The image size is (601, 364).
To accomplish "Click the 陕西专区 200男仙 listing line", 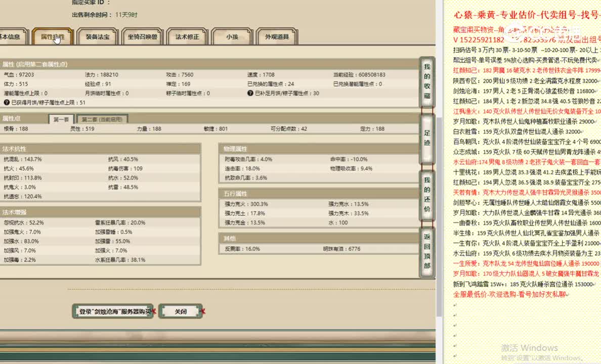I will (x=527, y=81).
